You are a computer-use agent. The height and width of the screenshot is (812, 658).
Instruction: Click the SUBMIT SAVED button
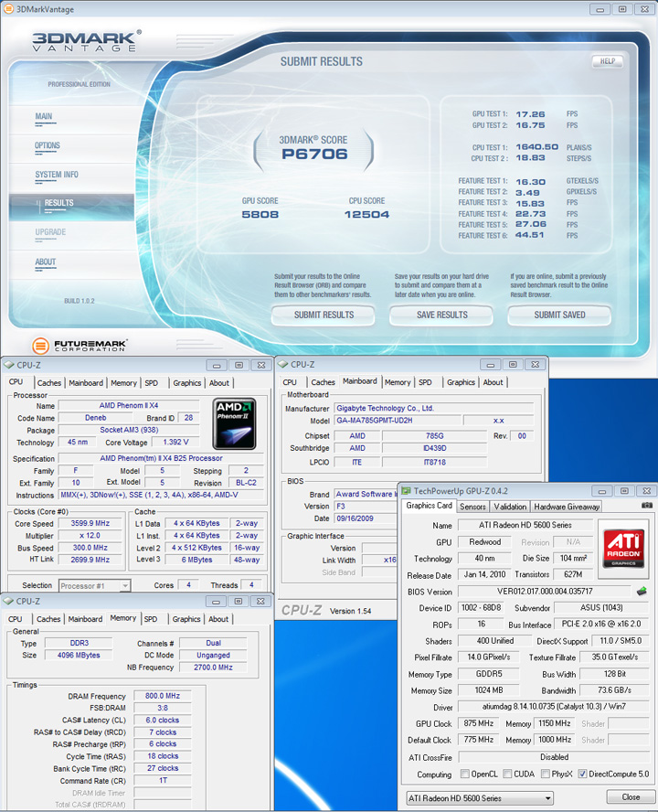pyautogui.click(x=559, y=315)
